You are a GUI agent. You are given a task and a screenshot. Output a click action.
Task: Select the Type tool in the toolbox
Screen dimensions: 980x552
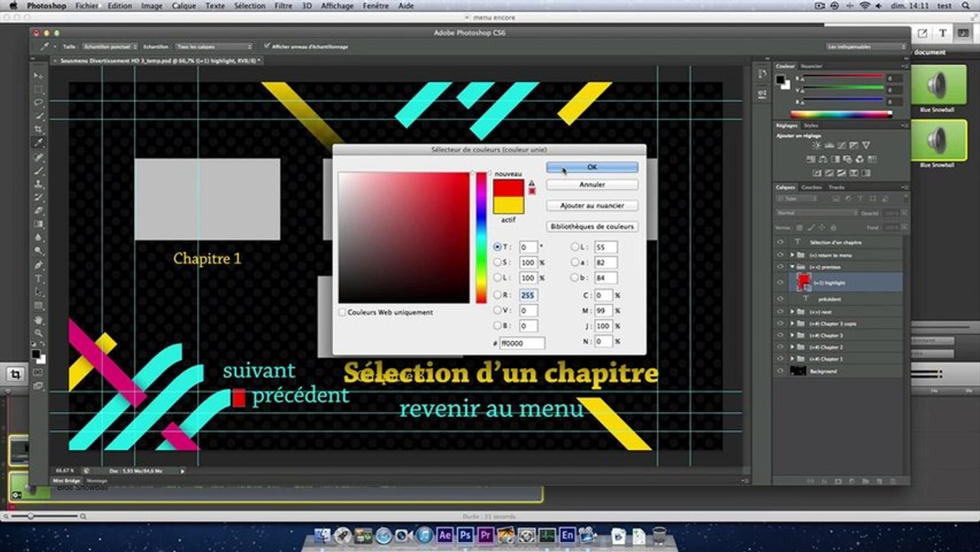point(38,278)
